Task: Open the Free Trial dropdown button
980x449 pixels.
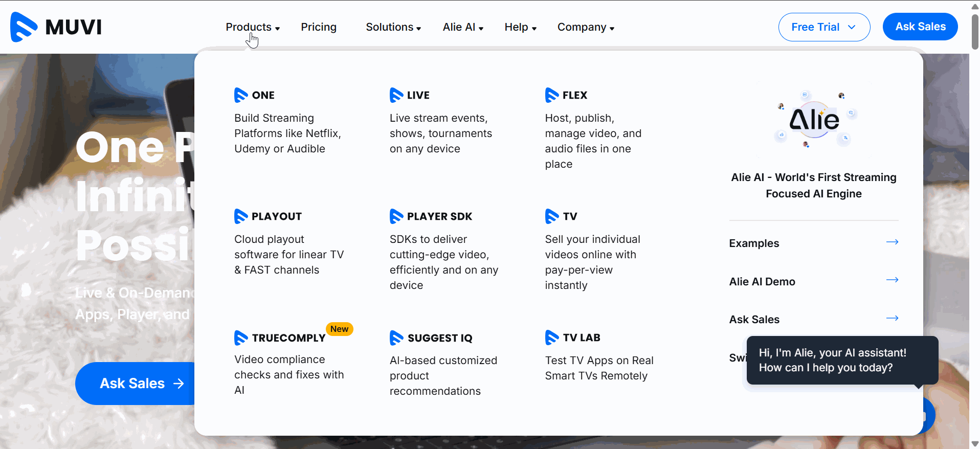Action: pos(823,27)
